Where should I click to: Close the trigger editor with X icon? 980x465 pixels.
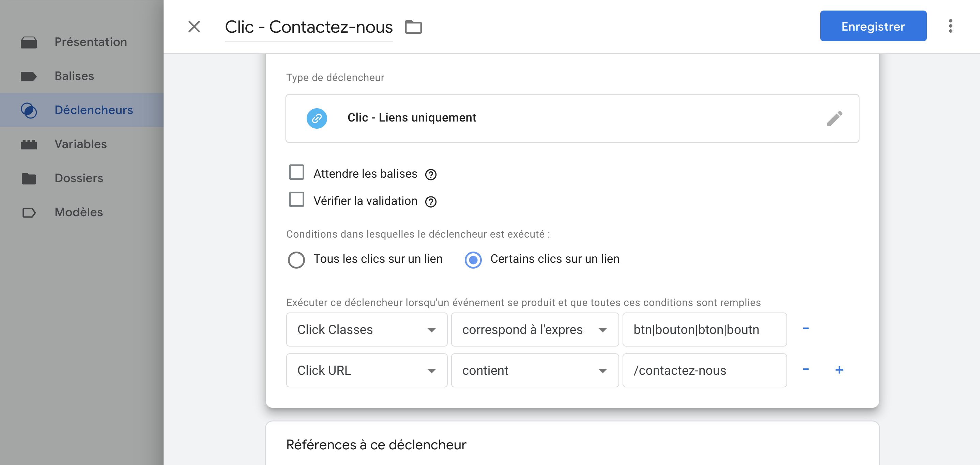pos(194,27)
